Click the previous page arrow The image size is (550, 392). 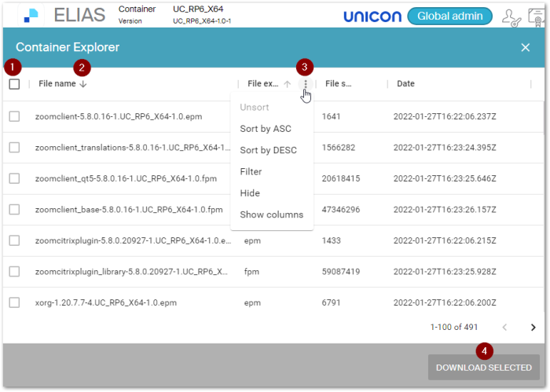click(x=504, y=327)
